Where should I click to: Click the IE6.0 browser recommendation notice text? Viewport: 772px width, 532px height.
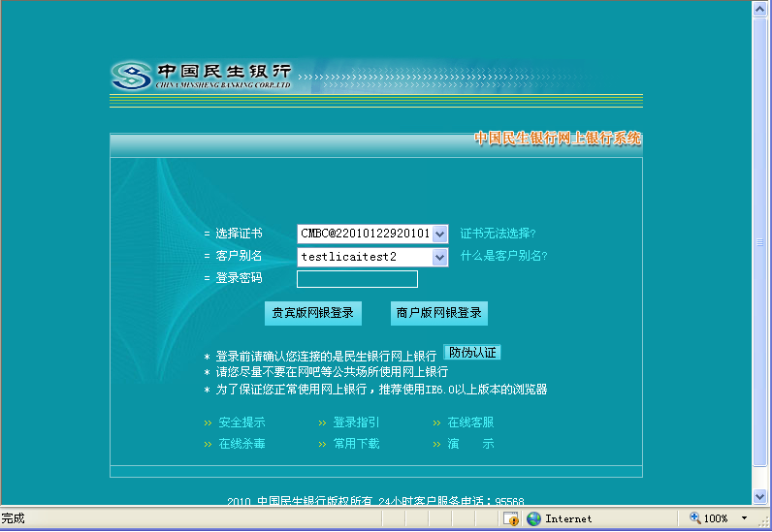pos(381,390)
